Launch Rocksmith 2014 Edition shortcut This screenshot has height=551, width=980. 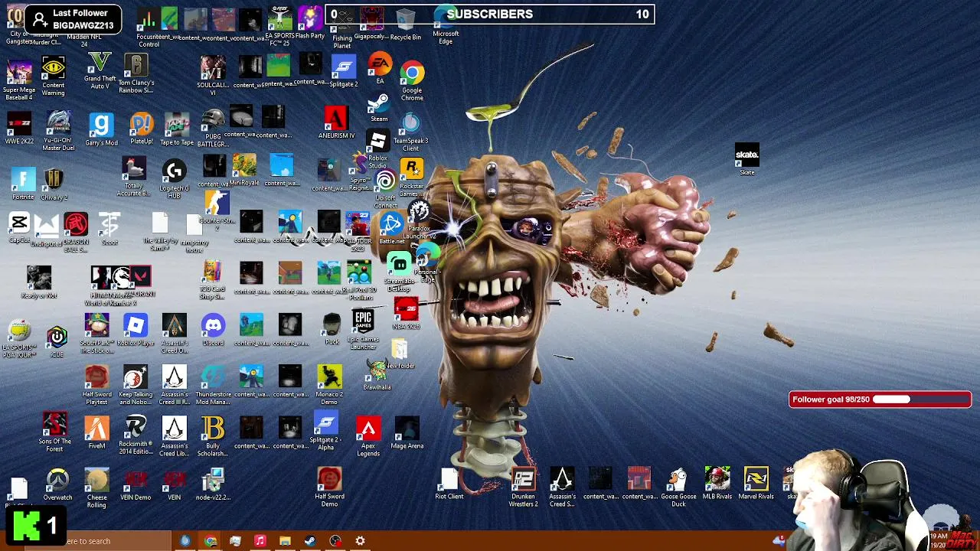coord(136,435)
